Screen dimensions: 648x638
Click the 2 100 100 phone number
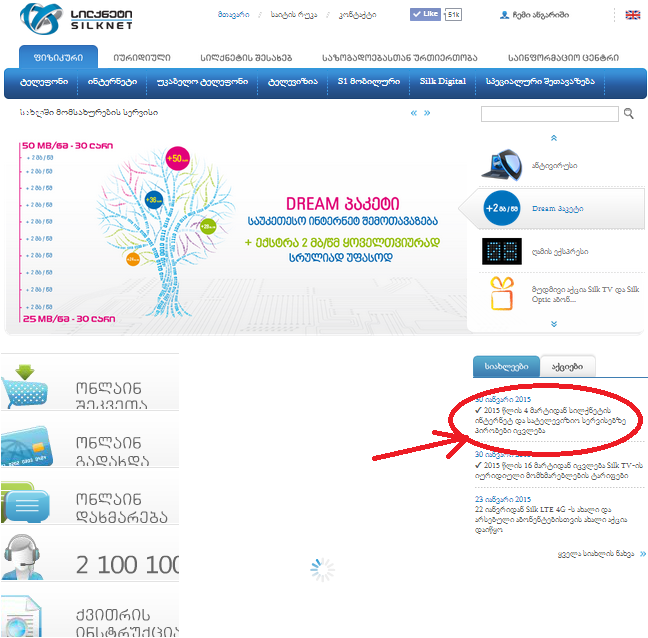pos(127,564)
